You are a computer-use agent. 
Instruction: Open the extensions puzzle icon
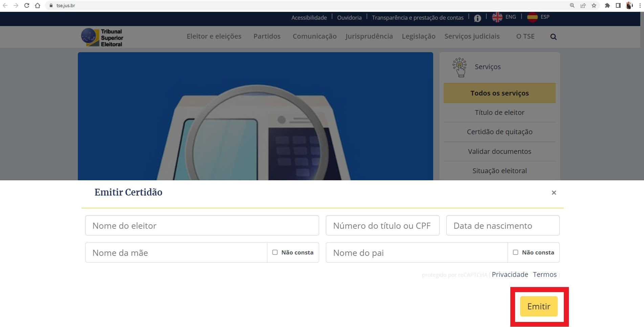click(607, 5)
